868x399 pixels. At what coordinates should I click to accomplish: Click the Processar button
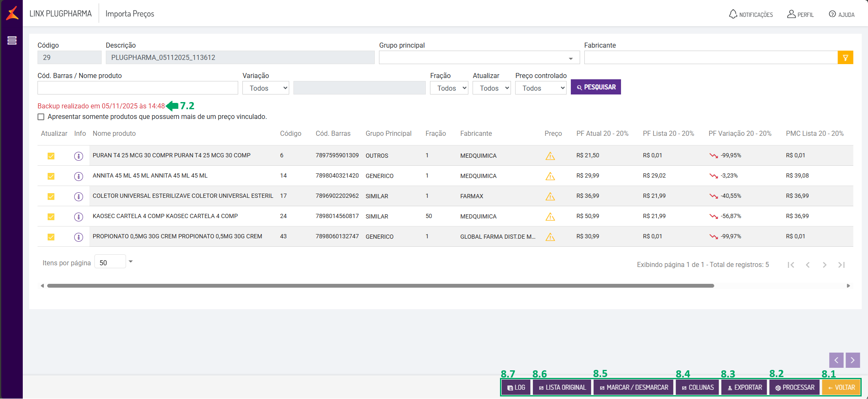(794, 388)
